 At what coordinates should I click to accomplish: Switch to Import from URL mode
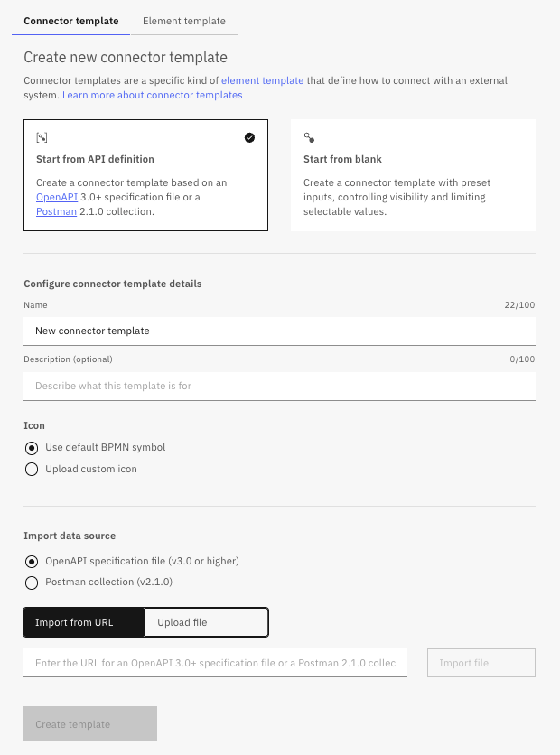click(x=83, y=621)
